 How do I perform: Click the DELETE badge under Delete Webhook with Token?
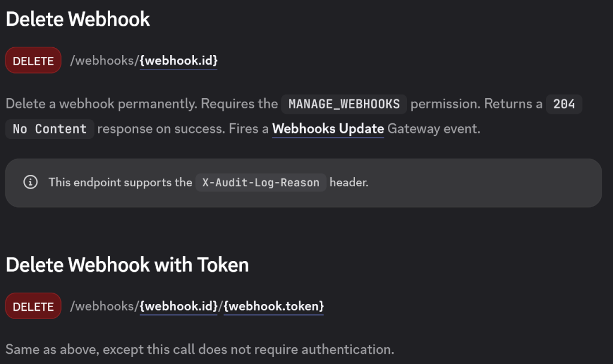click(x=34, y=307)
